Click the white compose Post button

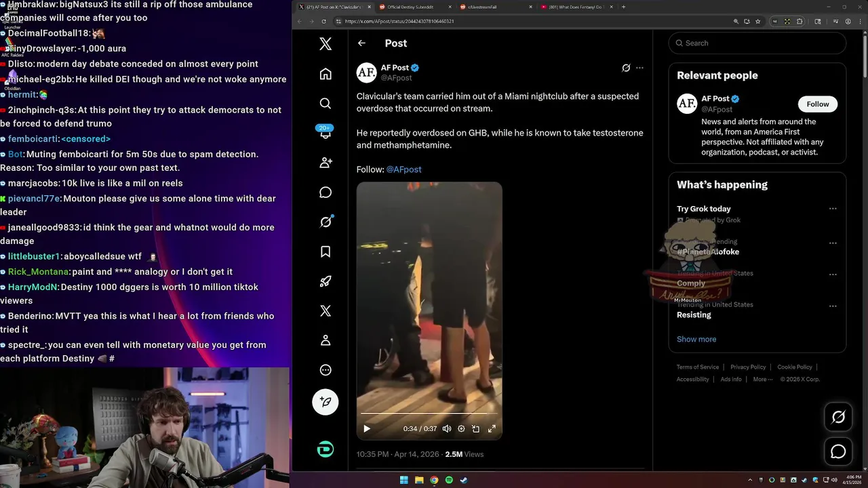coord(325,402)
